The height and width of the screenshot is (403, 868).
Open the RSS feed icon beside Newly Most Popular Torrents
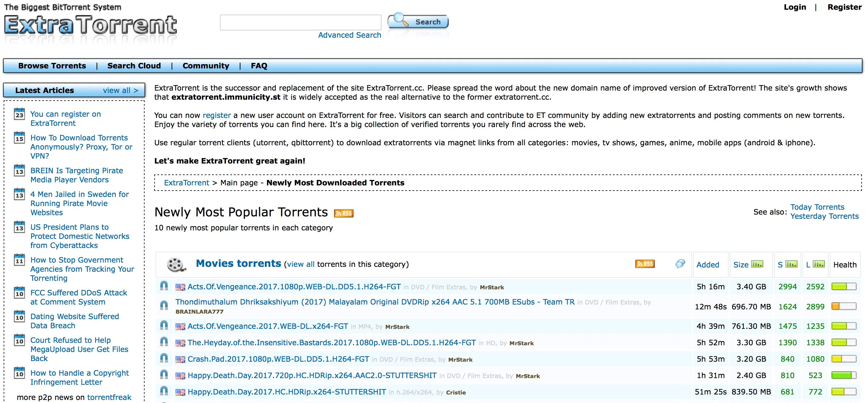point(343,213)
